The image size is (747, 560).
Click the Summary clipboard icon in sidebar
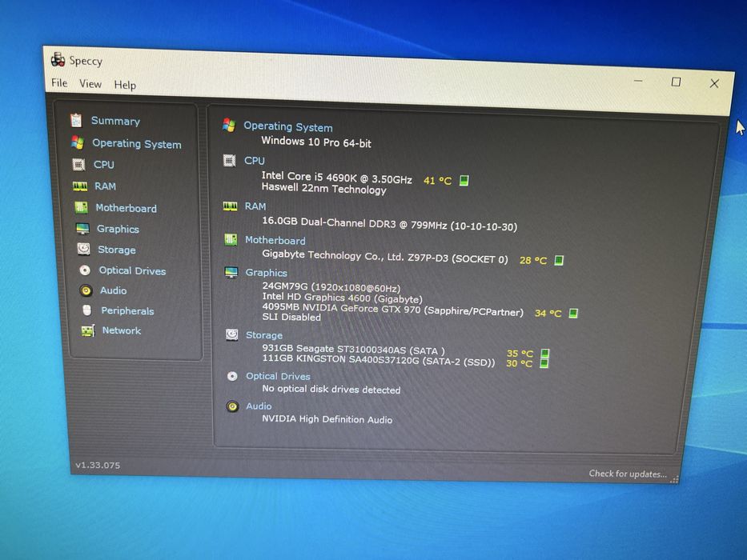pos(76,120)
